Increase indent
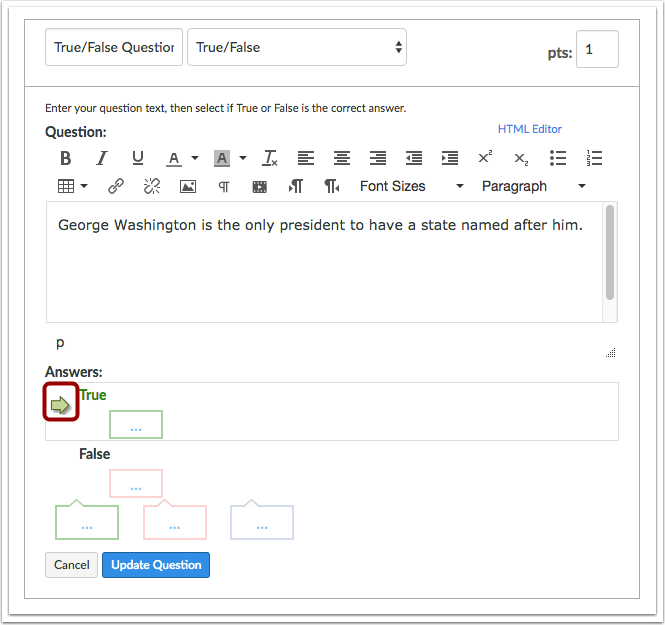This screenshot has width=665, height=625. (450, 159)
